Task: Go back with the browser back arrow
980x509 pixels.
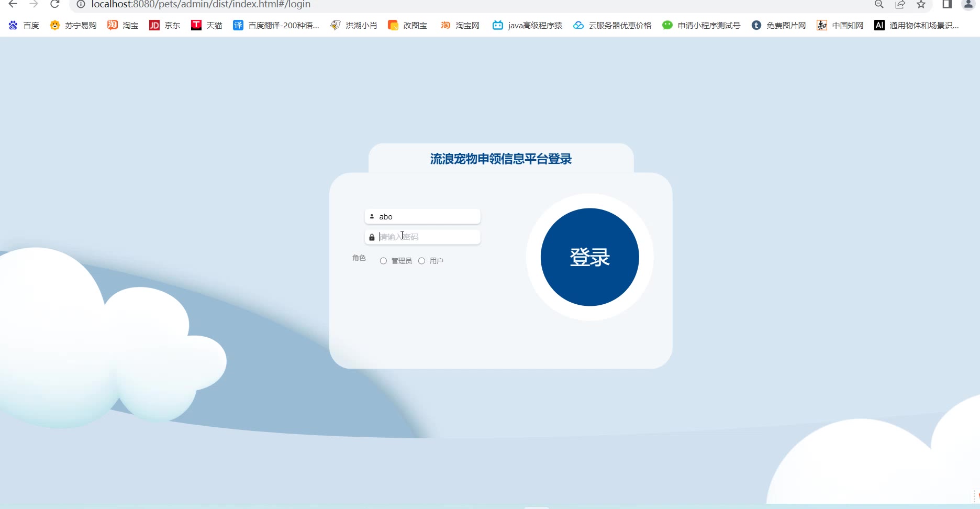Action: [x=13, y=4]
